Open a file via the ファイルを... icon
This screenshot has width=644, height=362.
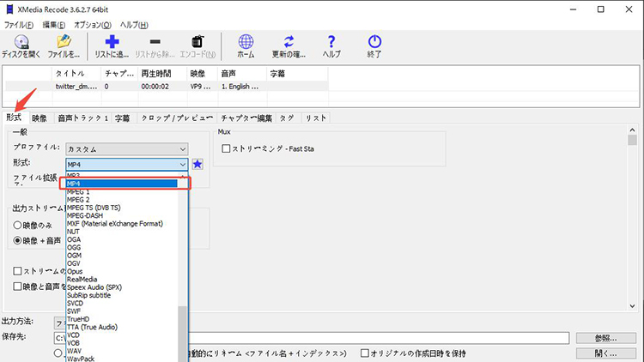tap(64, 46)
